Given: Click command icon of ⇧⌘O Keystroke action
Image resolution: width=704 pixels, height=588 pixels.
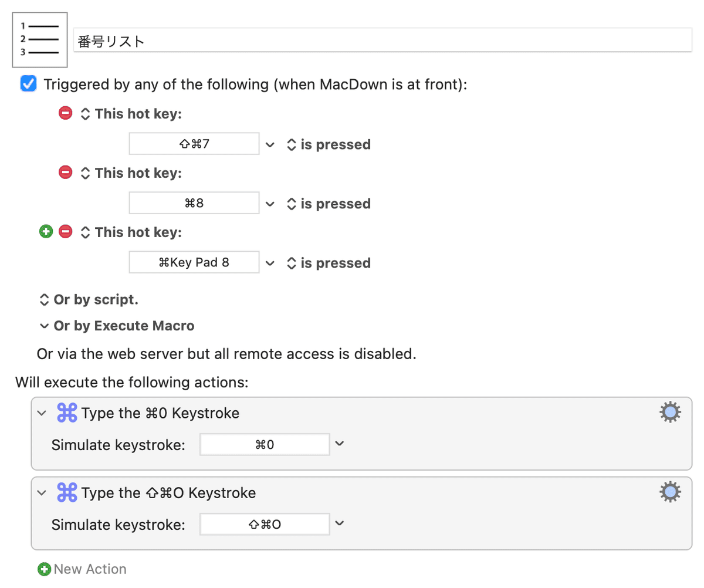Looking at the screenshot, I should tap(67, 492).
